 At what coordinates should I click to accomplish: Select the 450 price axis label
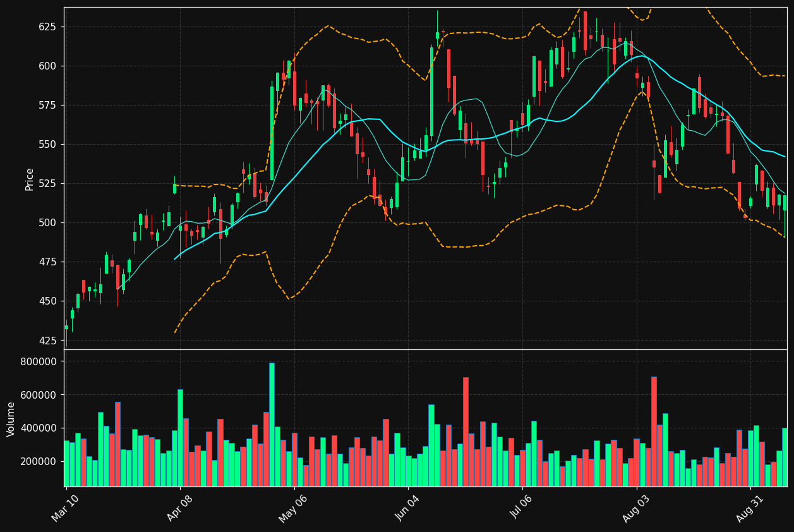tap(47, 301)
